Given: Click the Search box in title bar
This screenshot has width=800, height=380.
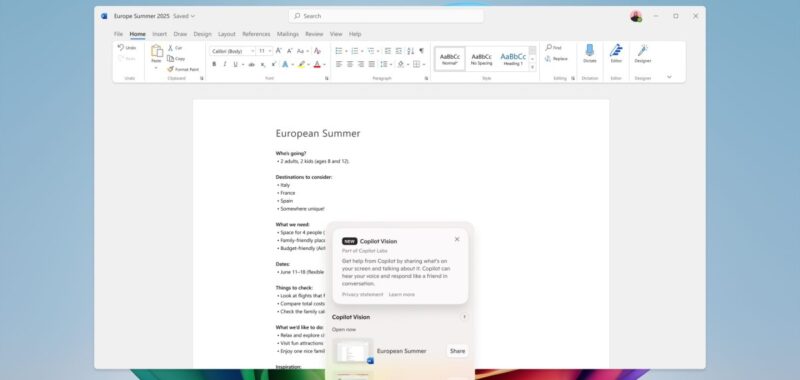Looking at the screenshot, I should tap(386, 16).
